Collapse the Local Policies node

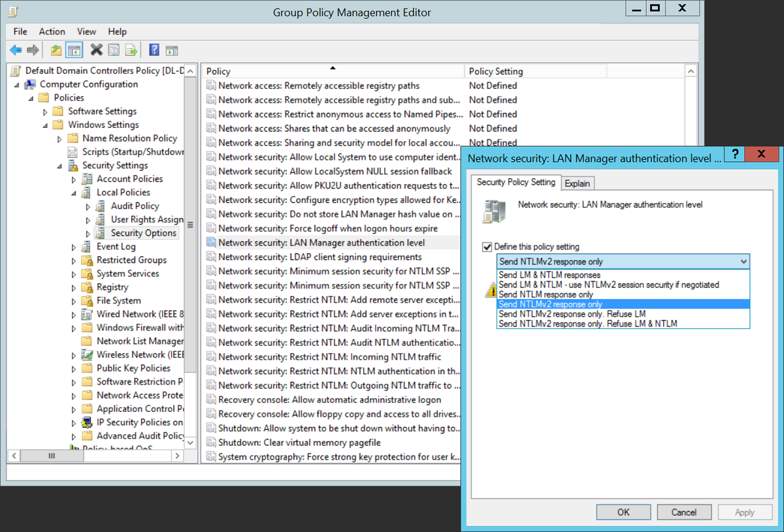tap(74, 193)
